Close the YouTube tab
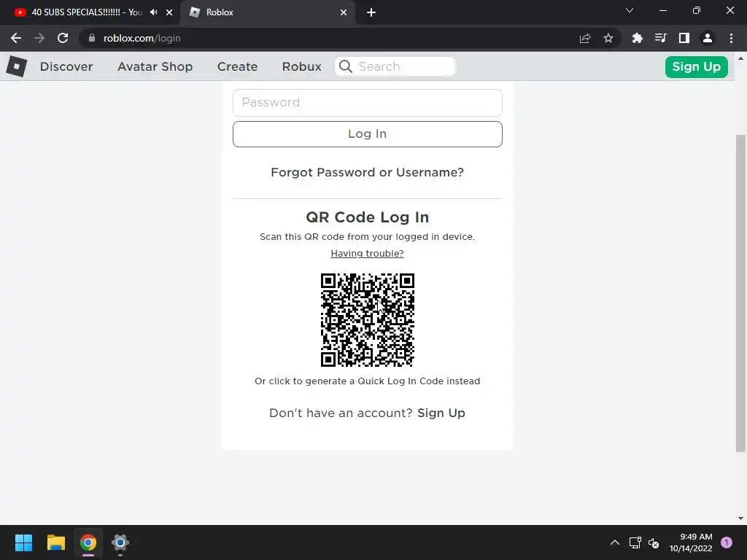Viewport: 747px width, 560px height. tap(169, 12)
